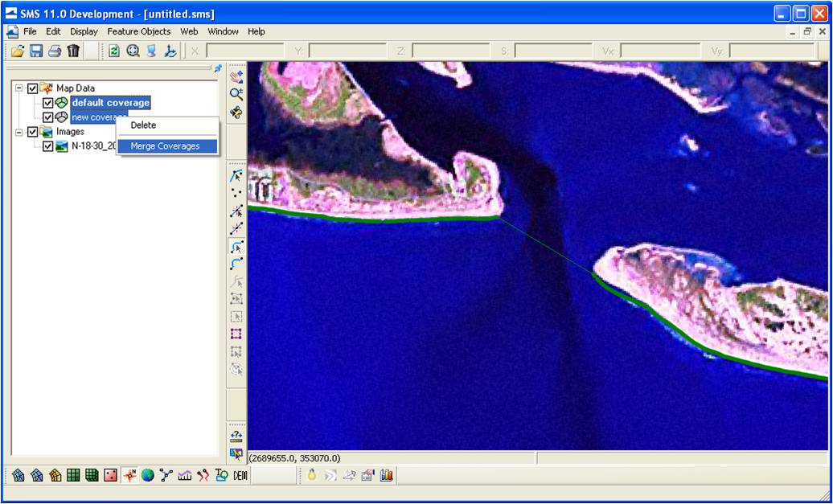Viewport: 833px width, 504px height.
Task: Choose the Create Feature Point dots tool
Action: (x=236, y=193)
